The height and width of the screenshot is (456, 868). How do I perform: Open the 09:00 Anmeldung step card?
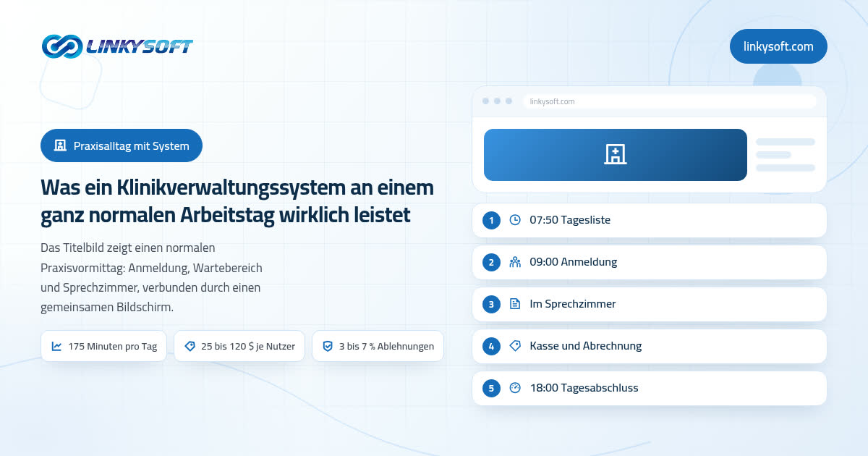coord(650,262)
